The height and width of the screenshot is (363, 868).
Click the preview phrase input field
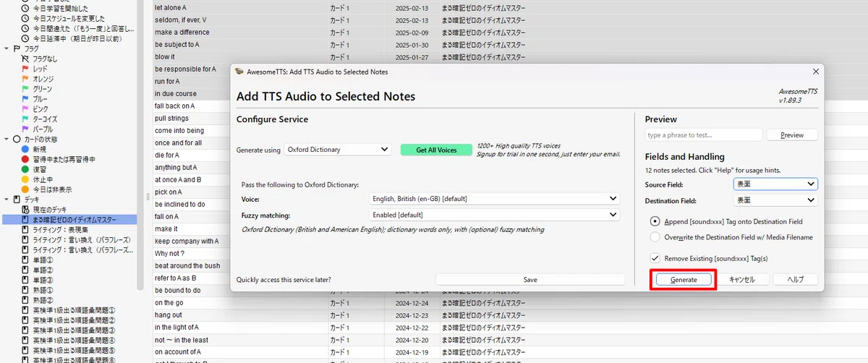point(704,134)
